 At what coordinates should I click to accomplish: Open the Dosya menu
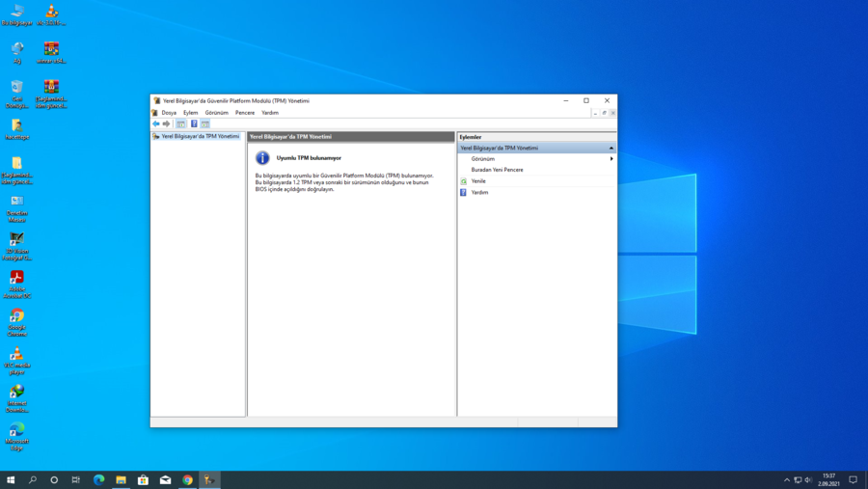169,113
